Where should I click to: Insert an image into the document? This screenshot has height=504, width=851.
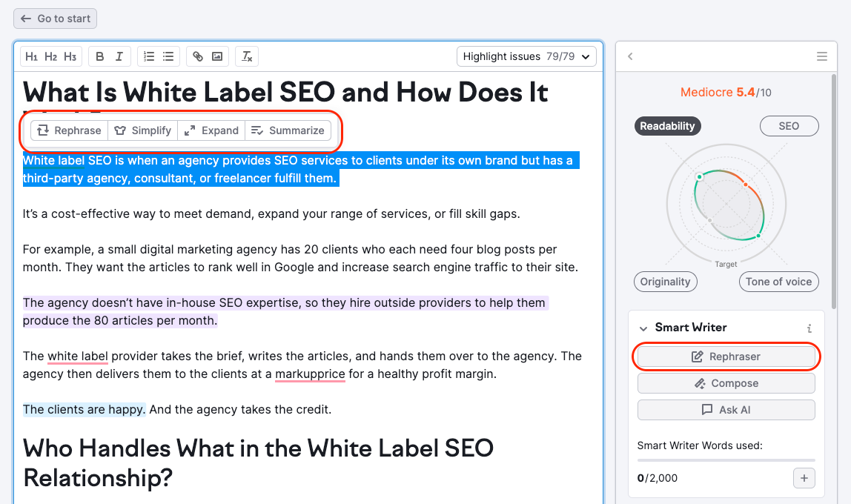tap(216, 56)
